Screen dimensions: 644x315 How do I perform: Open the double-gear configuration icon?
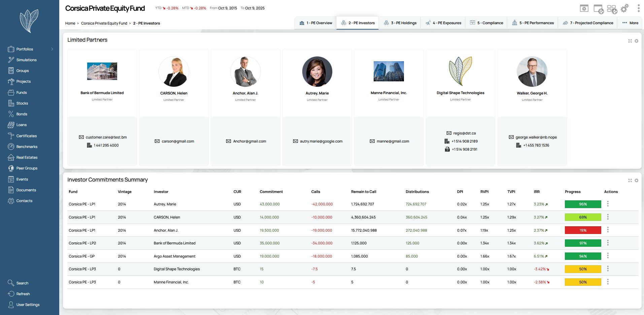click(624, 8)
